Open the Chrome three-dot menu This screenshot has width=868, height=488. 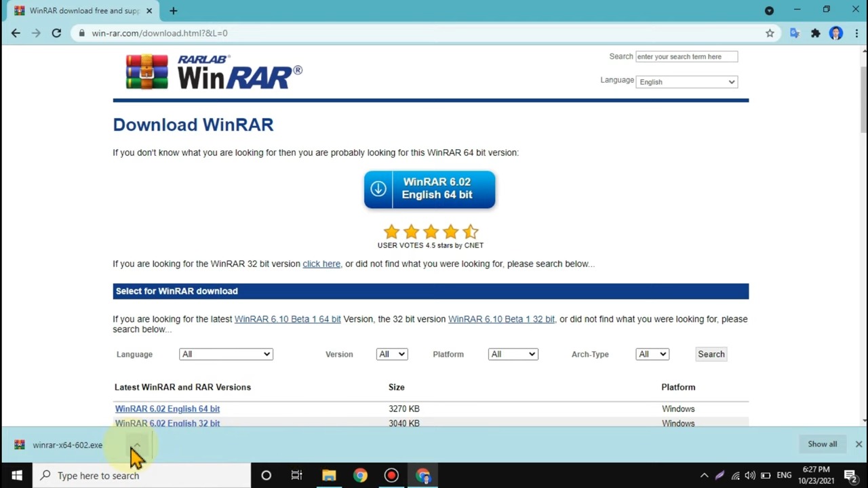point(856,33)
